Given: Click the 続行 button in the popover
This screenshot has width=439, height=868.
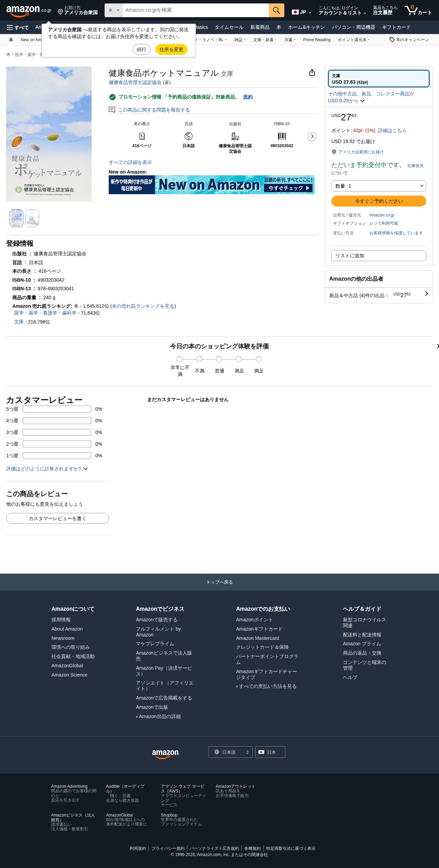Looking at the screenshot, I should [142, 49].
